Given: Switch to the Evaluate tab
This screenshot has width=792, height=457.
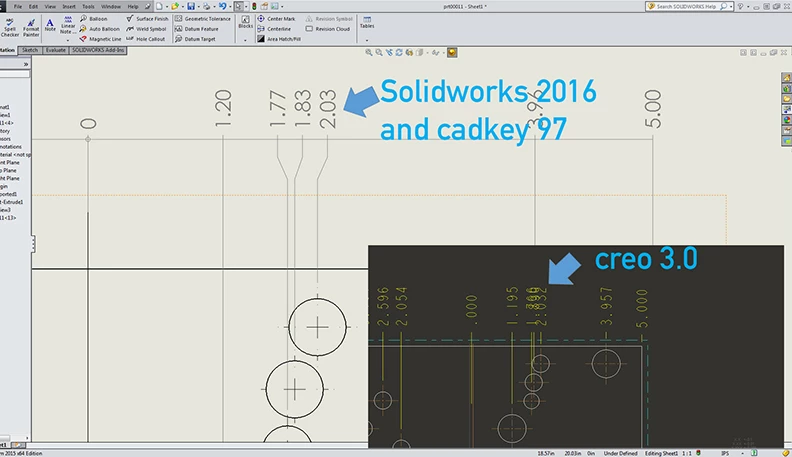Looking at the screenshot, I should (56, 50).
